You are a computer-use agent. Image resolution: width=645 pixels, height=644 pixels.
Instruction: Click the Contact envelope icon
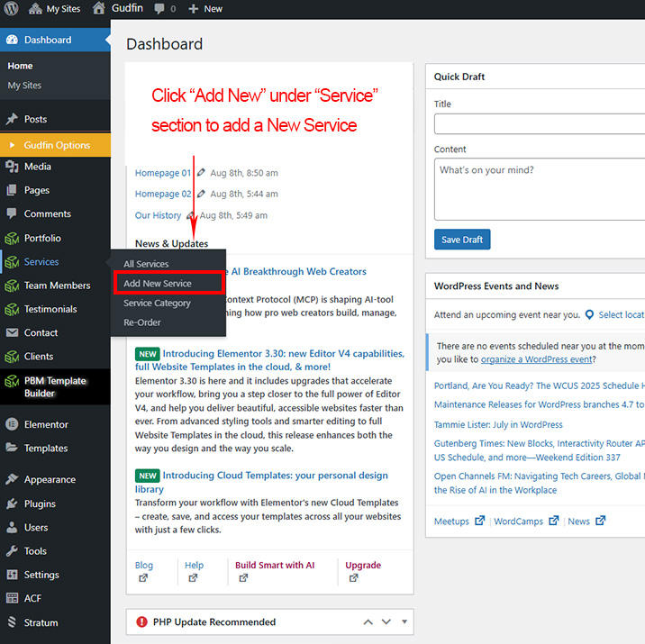(12, 332)
